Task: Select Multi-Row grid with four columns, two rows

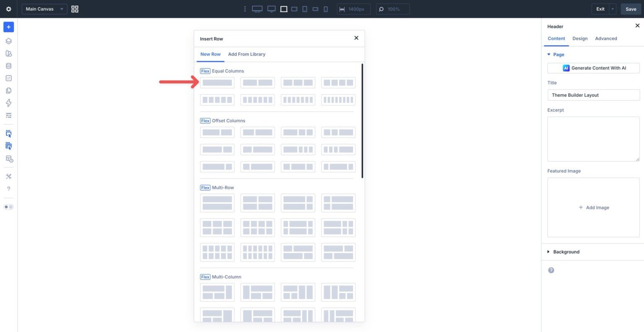Action: click(x=257, y=228)
